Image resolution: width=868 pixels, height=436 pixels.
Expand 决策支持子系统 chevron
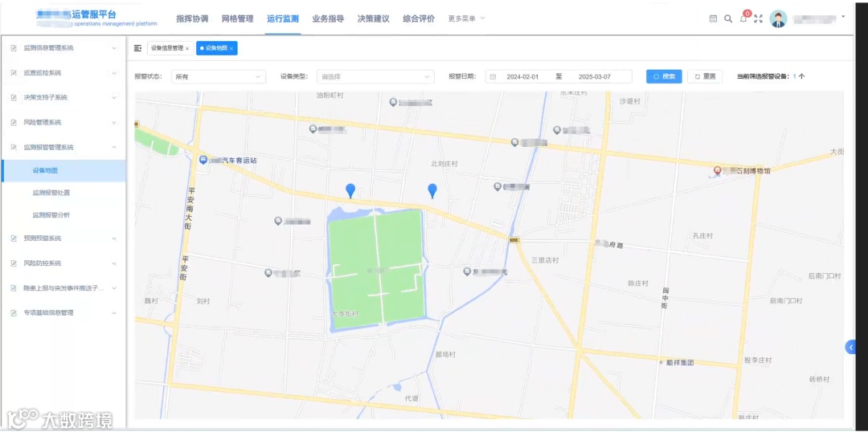click(114, 97)
